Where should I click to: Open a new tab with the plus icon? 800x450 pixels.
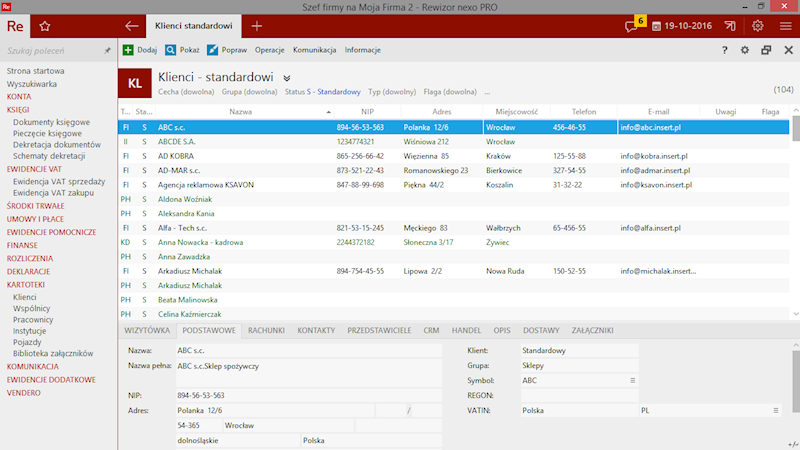tap(257, 26)
